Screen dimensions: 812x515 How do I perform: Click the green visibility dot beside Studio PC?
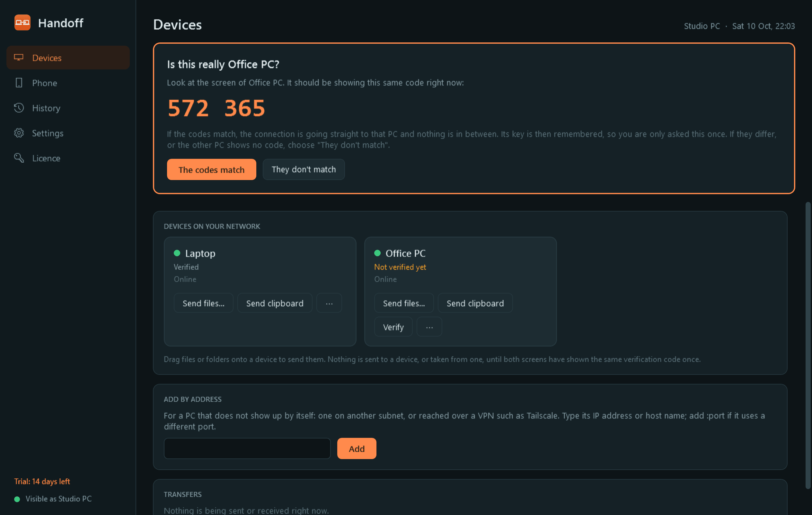(x=17, y=499)
